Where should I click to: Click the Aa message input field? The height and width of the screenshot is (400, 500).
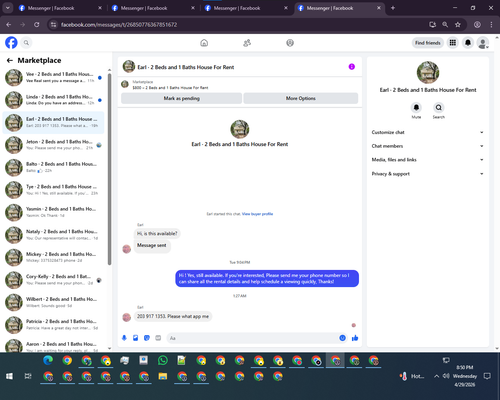tap(253, 338)
